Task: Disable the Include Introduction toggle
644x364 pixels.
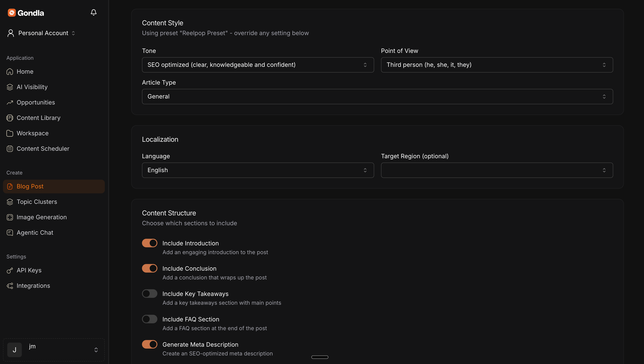Action: click(149, 243)
